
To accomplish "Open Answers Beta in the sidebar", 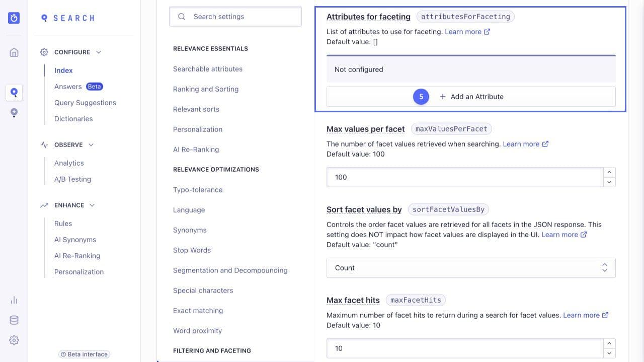I will tap(78, 87).
